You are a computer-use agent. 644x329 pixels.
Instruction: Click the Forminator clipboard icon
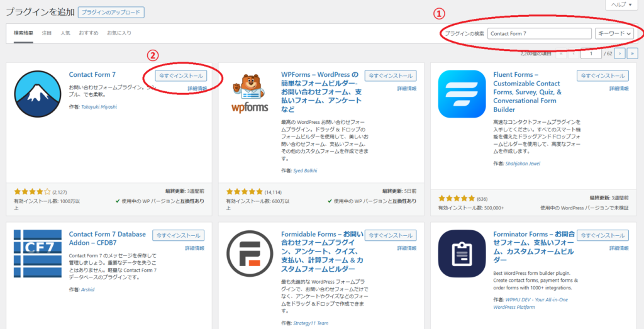coord(462,254)
